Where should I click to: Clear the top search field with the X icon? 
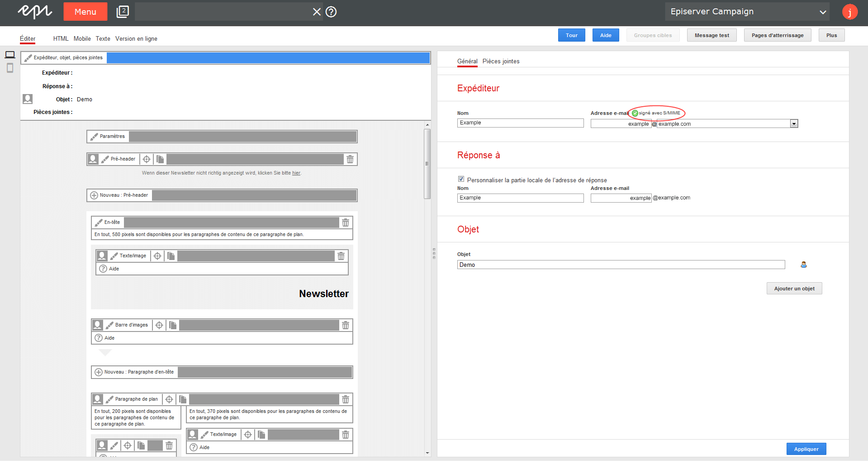coord(317,12)
